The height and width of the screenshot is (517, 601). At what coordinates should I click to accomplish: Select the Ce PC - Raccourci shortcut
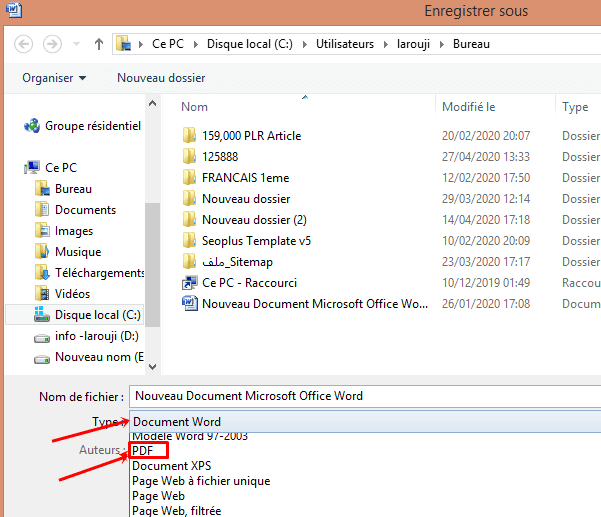(x=249, y=283)
